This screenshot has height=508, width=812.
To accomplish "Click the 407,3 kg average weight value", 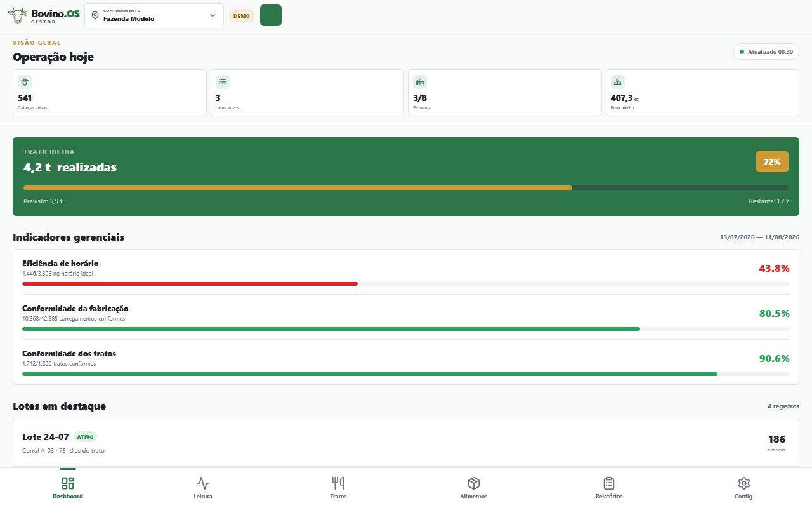I will point(625,98).
